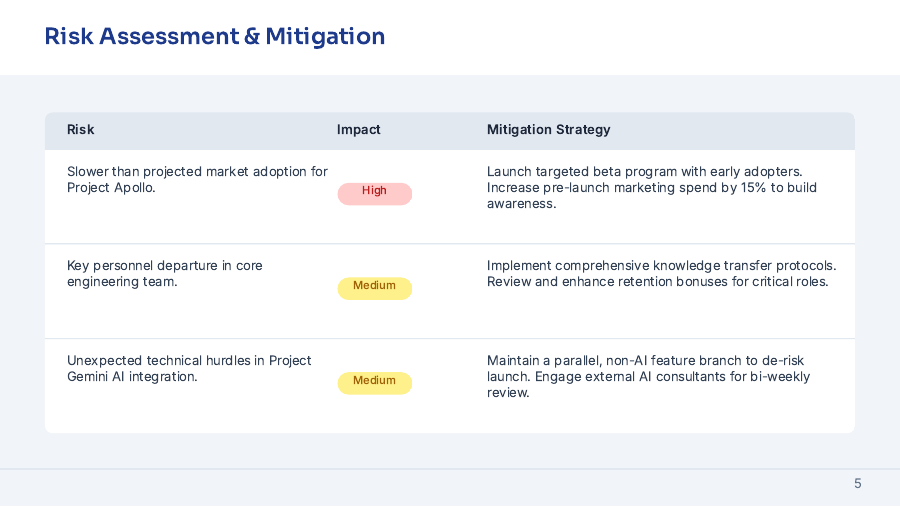Viewport: 900px width, 507px height.
Task: Click the Medium badge for Gemini AI risk
Action: click(x=374, y=381)
